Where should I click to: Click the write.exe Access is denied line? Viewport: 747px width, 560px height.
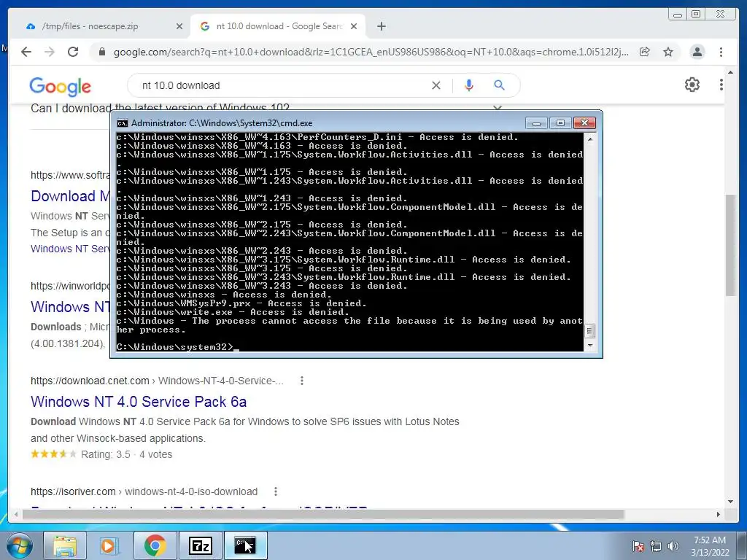(233, 312)
